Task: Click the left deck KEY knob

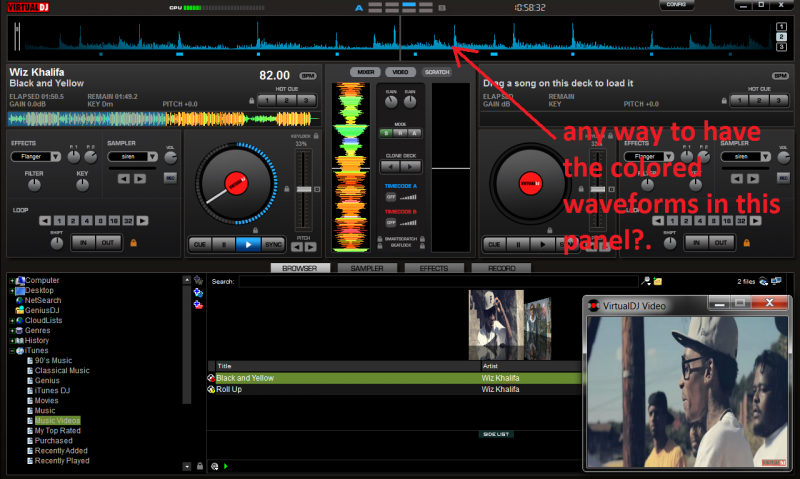Action: click(x=82, y=185)
